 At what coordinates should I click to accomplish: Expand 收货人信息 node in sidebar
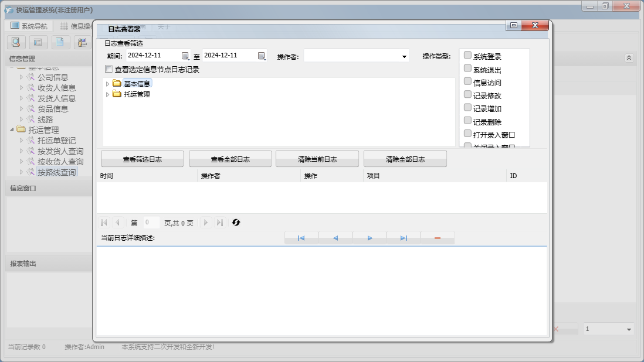(21, 87)
